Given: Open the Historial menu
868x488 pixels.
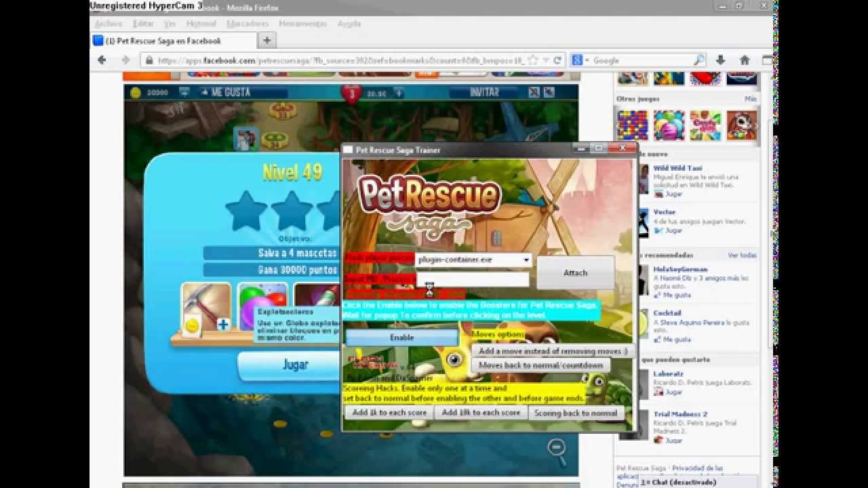Looking at the screenshot, I should [x=201, y=23].
